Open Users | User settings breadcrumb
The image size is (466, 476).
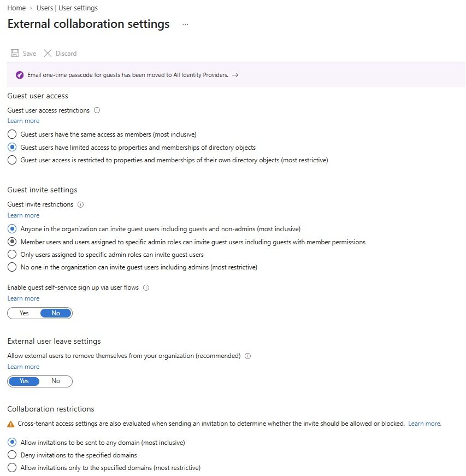pos(67,8)
